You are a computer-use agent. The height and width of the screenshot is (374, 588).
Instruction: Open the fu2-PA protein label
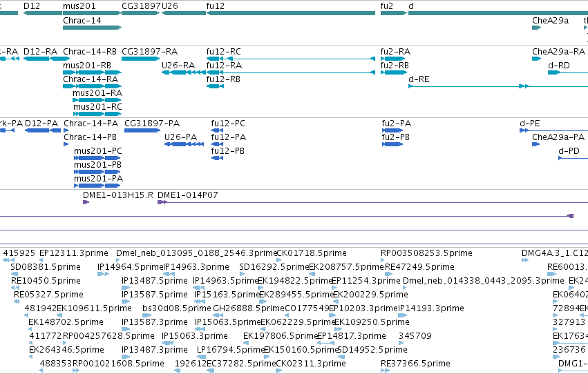397,124
